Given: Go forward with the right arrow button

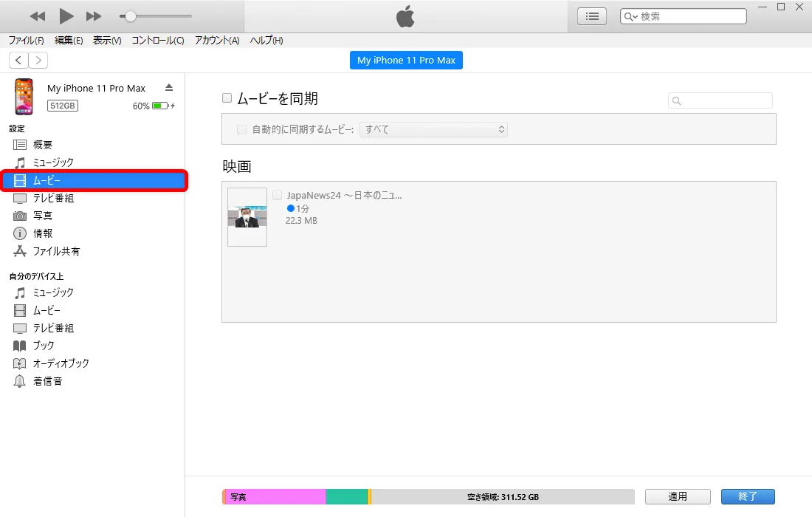Looking at the screenshot, I should click(x=38, y=60).
